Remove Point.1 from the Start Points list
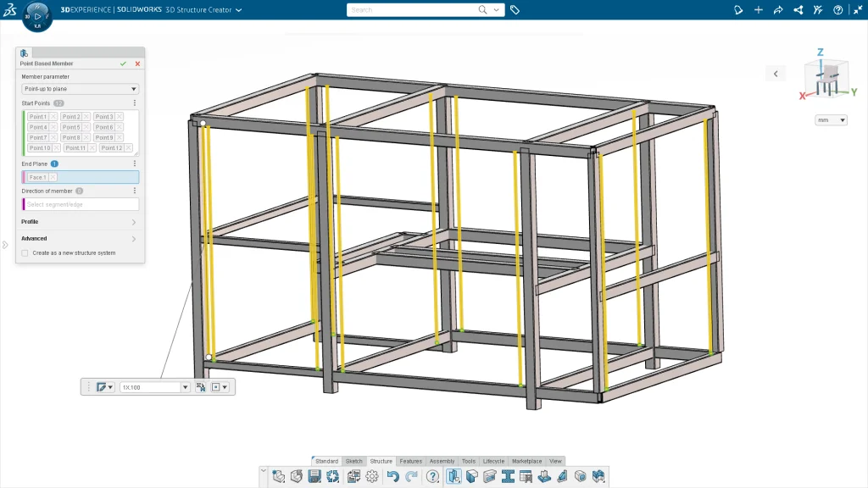The image size is (868, 488). coord(53,117)
